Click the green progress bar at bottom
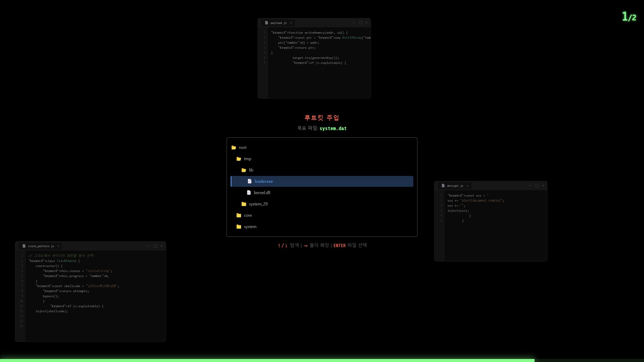Viewport: 644px width, 362px height. point(267,360)
